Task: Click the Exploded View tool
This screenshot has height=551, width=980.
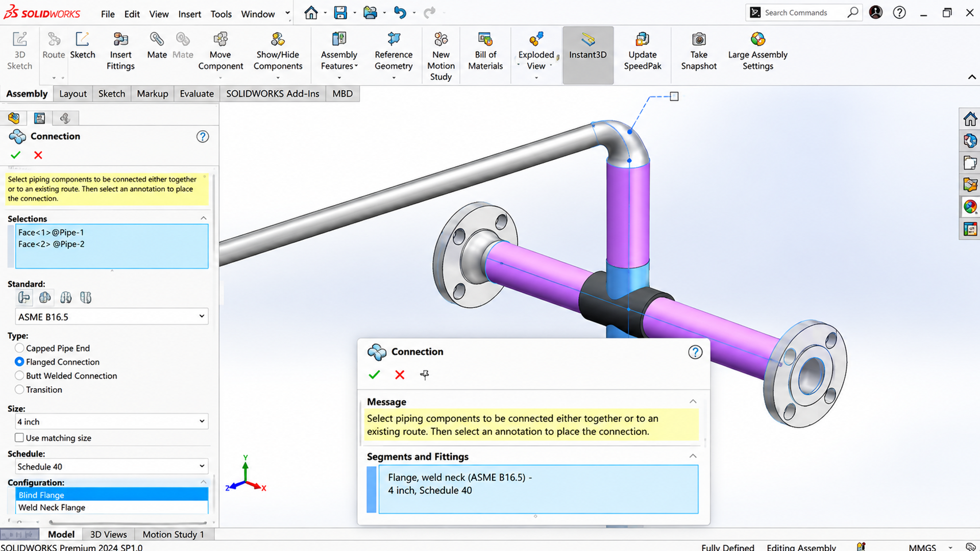Action: (536, 52)
